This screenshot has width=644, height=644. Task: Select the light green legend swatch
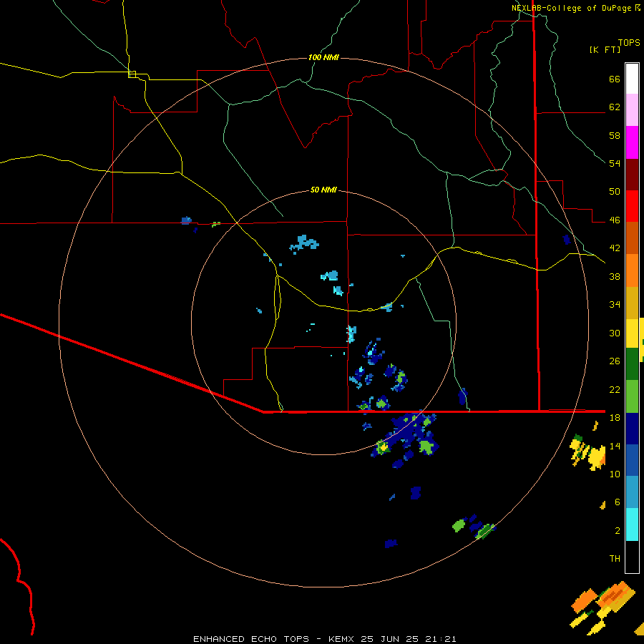coord(632,396)
